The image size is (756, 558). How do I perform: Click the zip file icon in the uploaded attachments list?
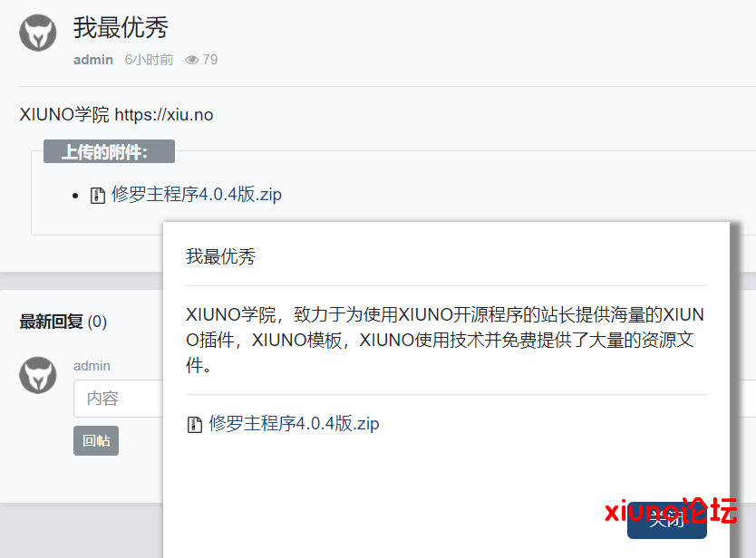coord(98,195)
